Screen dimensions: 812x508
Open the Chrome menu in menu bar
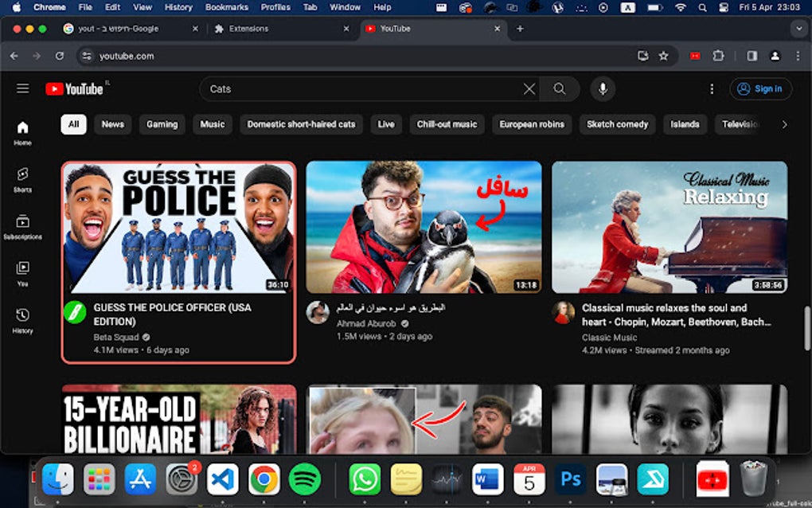[x=49, y=7]
